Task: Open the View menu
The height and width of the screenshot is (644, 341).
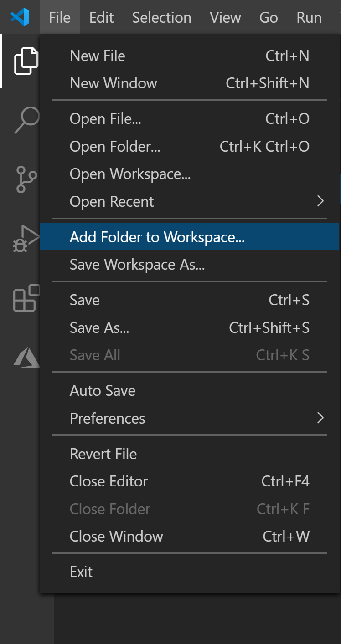Action: coord(225,17)
